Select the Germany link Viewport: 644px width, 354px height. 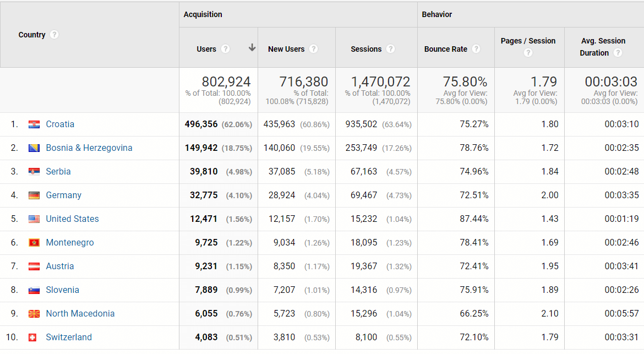point(63,195)
